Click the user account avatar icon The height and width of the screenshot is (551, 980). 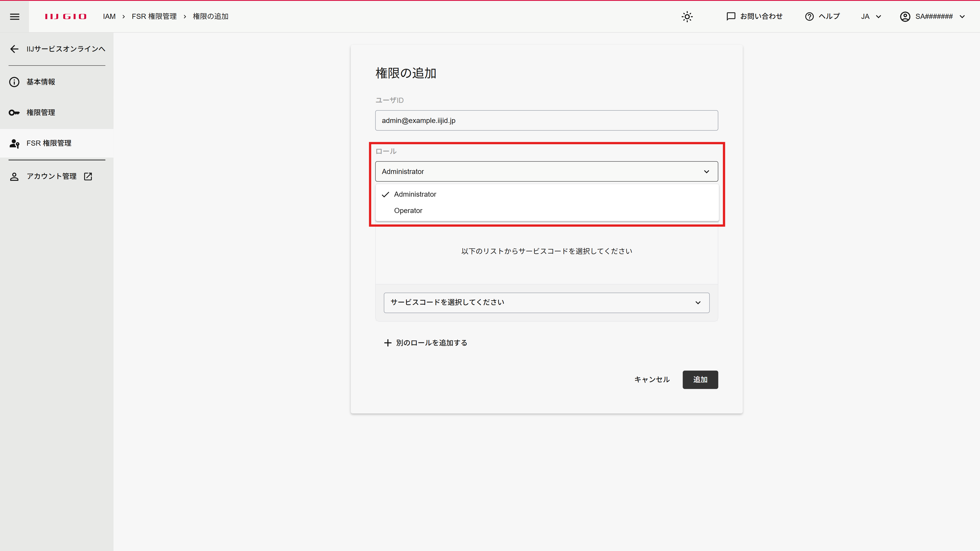(x=905, y=16)
